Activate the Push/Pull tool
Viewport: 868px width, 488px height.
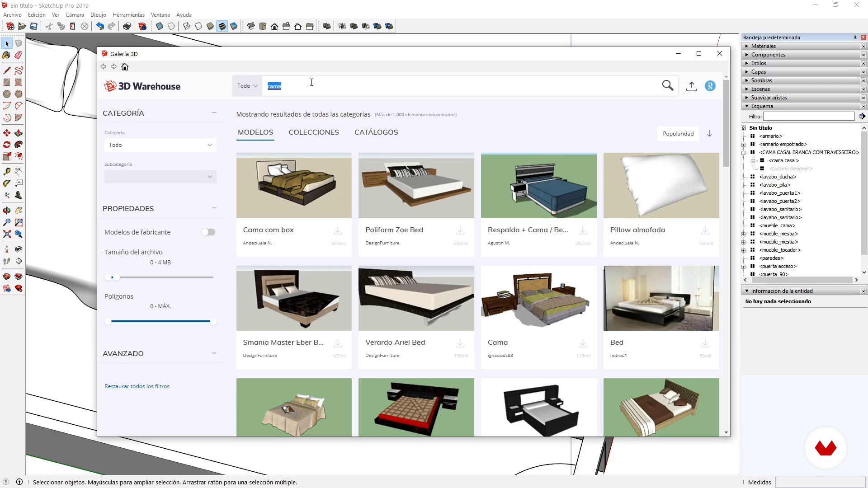[x=19, y=133]
